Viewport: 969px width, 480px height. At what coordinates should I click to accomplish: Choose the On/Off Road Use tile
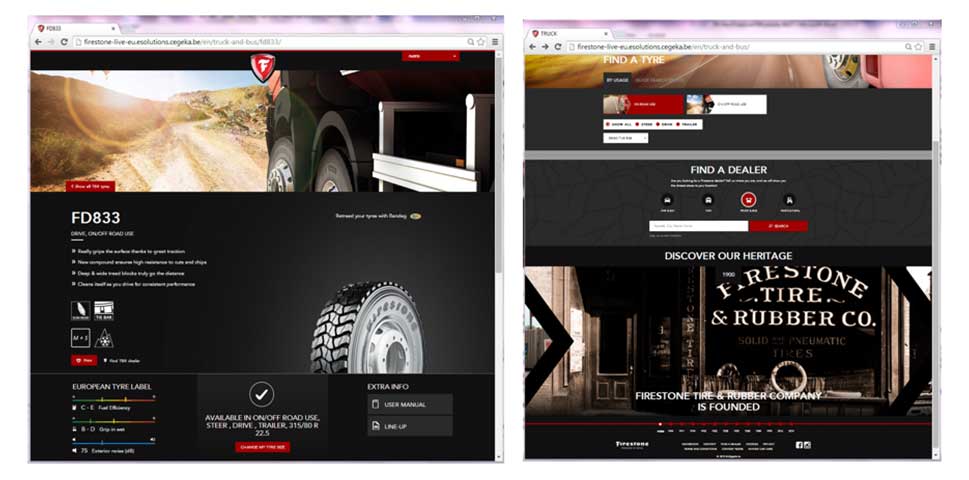coord(726,104)
